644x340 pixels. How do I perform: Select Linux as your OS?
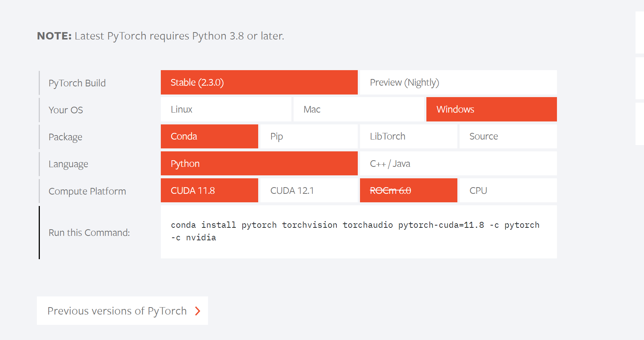[x=226, y=109]
